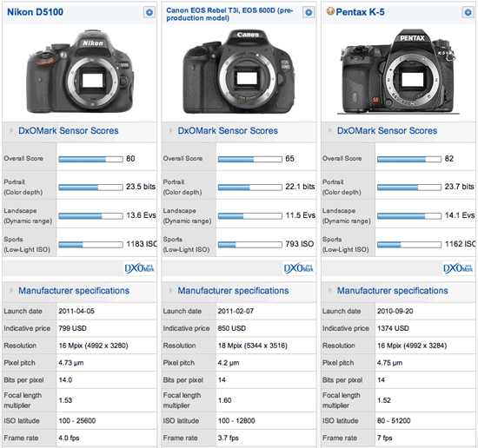
Task: Click the plus icon beside Pentax K-5
Action: [x=468, y=12]
